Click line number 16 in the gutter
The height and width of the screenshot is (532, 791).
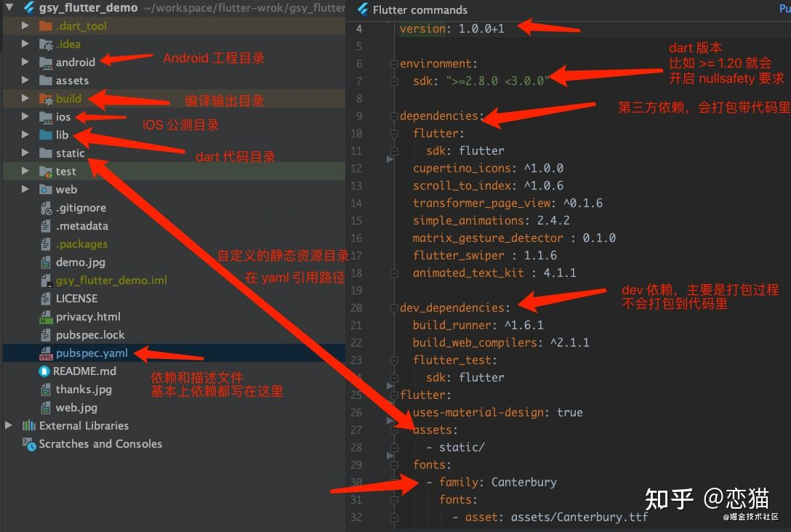tap(356, 238)
